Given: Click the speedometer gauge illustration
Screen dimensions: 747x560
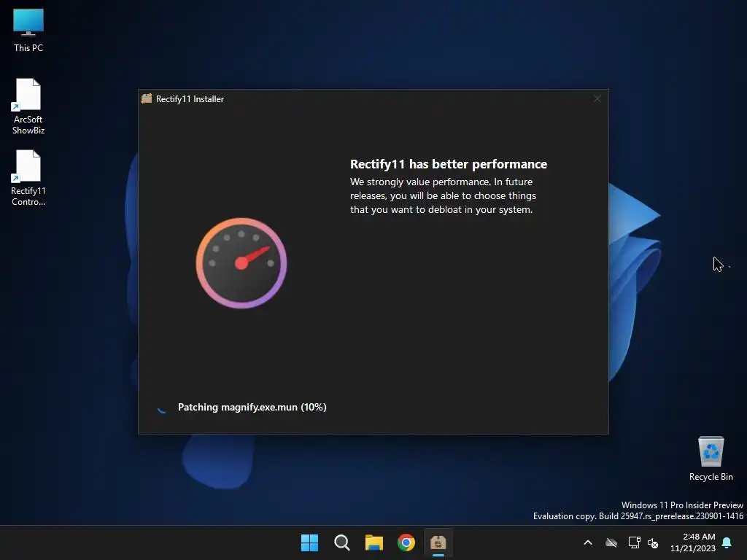Looking at the screenshot, I should 241,262.
